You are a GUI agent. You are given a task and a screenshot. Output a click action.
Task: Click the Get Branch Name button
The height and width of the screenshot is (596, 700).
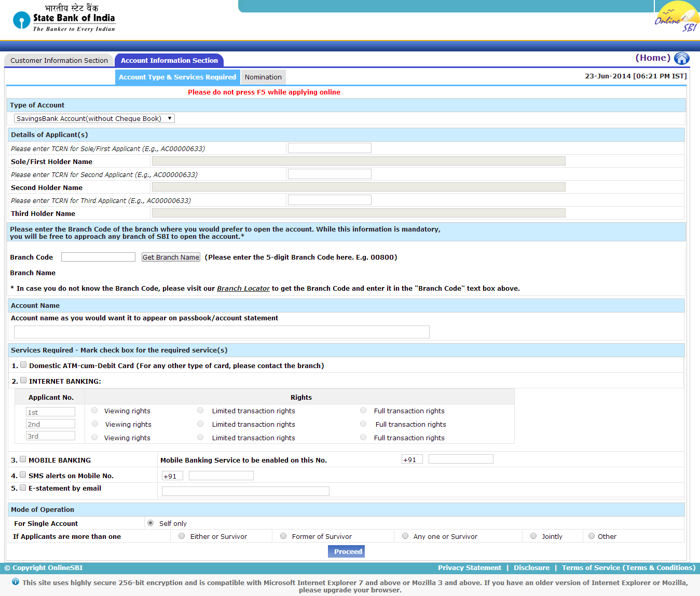coord(171,257)
